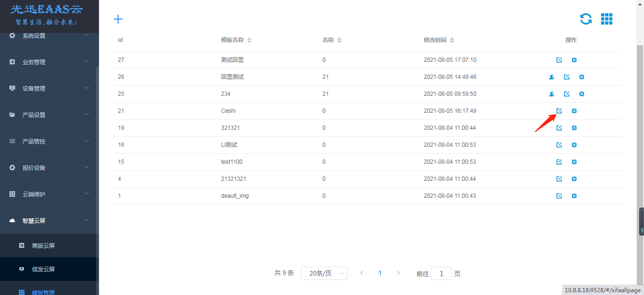Select 信发云屏 sidebar item
Image resolution: width=644 pixels, height=295 pixels.
[43, 269]
